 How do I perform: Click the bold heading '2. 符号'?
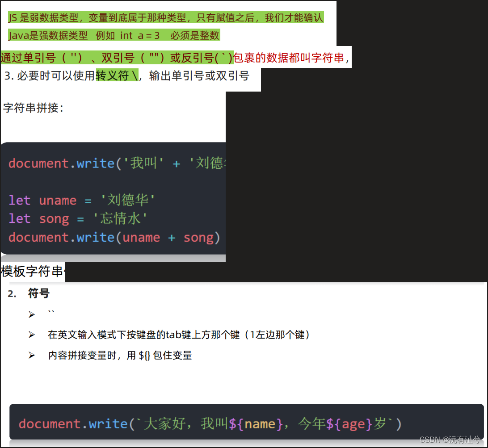coord(29,293)
